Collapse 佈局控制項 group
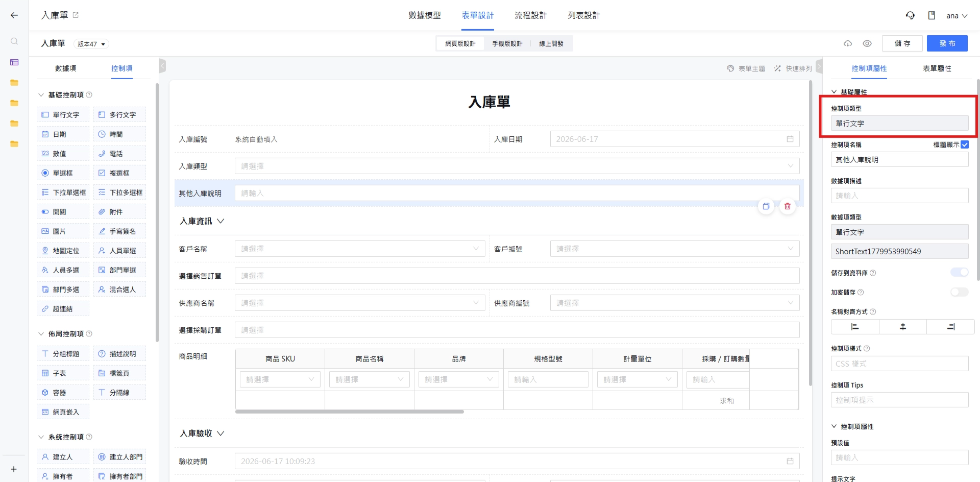 [x=41, y=334]
